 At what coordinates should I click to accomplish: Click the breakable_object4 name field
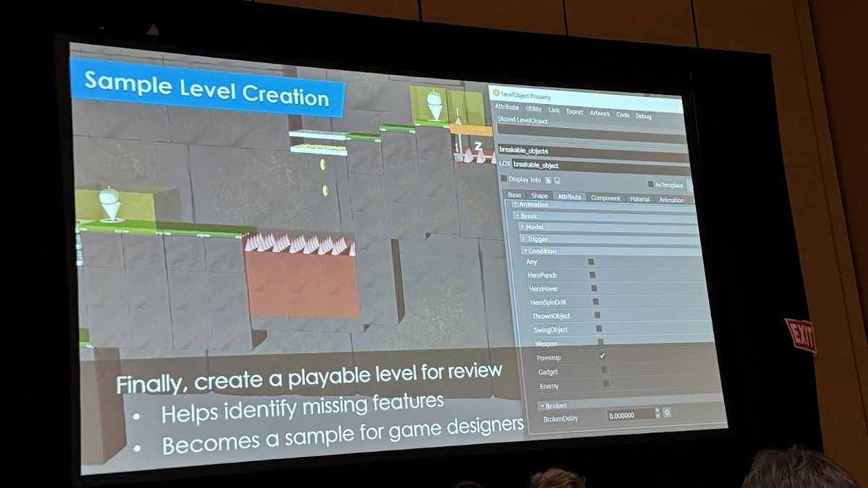click(593, 153)
